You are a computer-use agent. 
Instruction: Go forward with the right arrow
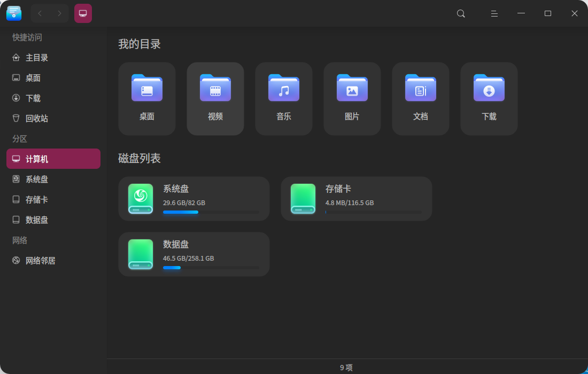click(59, 13)
